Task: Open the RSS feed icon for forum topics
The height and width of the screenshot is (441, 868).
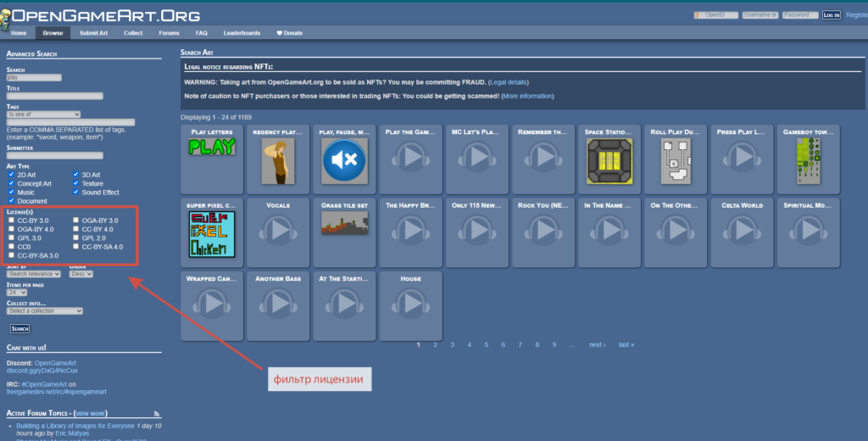Action: (157, 414)
